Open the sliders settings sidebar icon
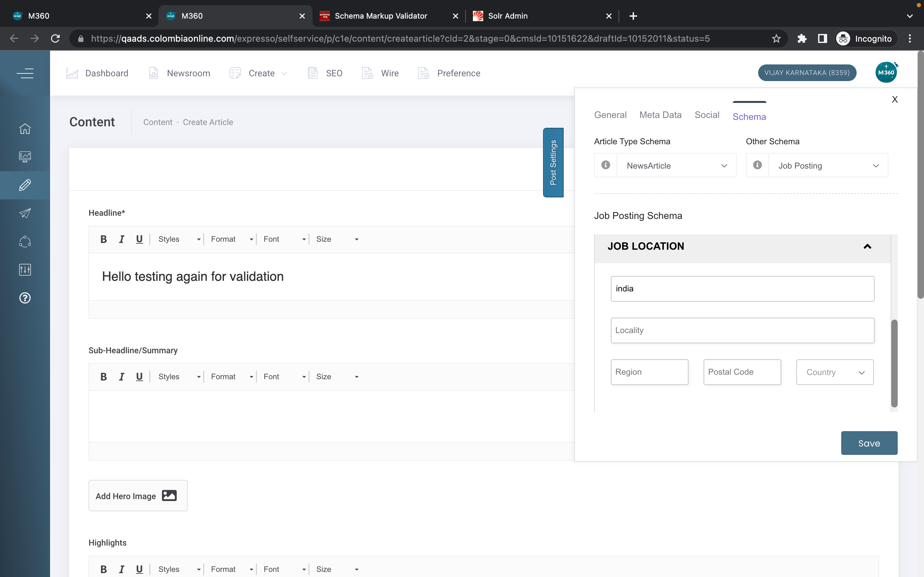This screenshot has height=577, width=924. tap(25, 270)
